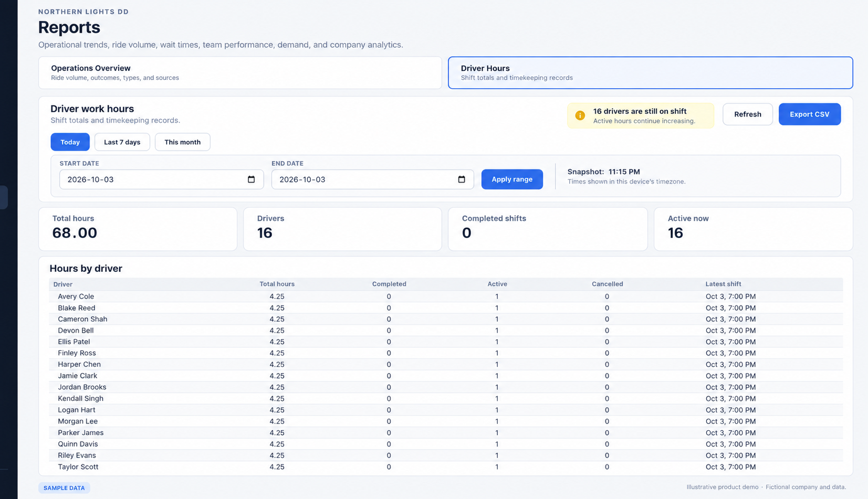The image size is (868, 499).
Task: Select driver Kendall Singh
Action: tap(446, 398)
